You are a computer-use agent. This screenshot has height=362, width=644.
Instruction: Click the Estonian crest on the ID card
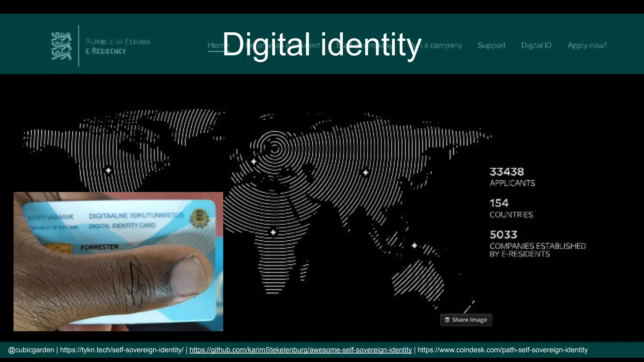coord(199,218)
